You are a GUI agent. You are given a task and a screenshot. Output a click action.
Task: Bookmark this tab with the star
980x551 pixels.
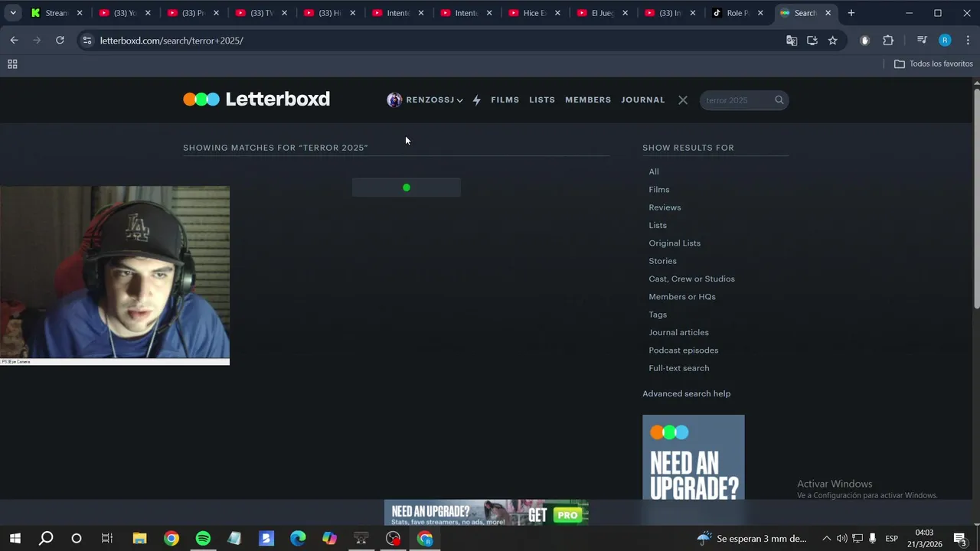[833, 41]
